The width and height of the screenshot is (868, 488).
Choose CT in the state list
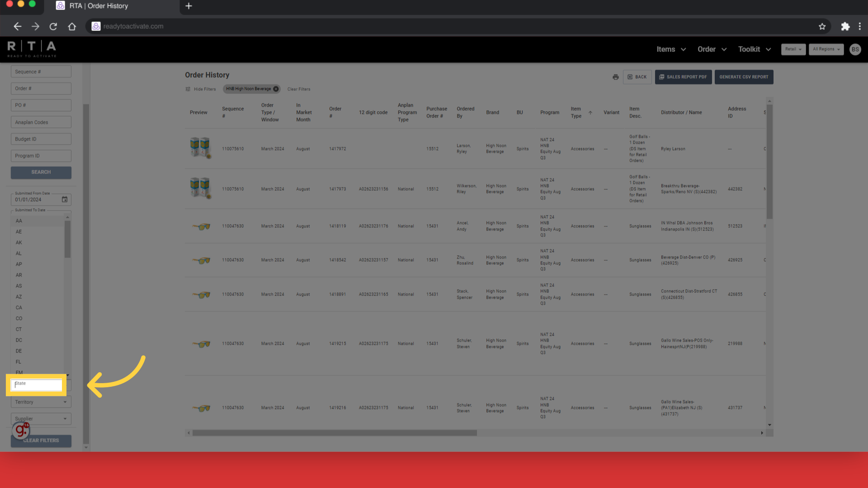38,329
